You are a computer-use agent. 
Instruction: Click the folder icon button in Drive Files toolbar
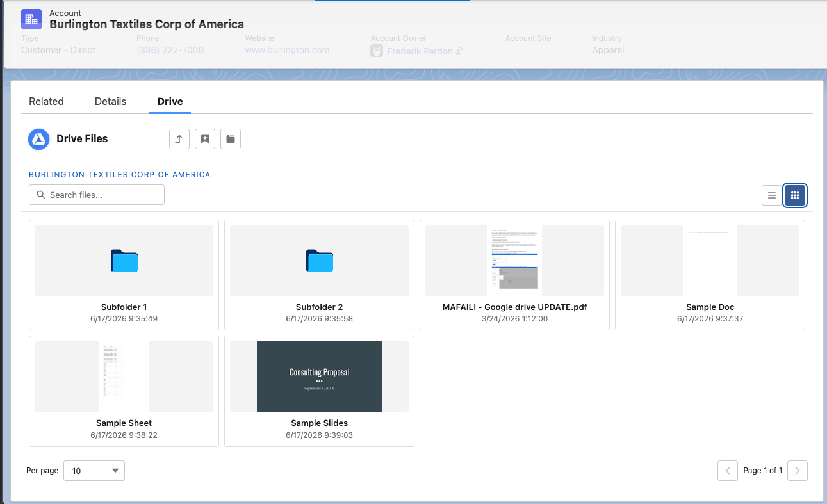click(231, 139)
